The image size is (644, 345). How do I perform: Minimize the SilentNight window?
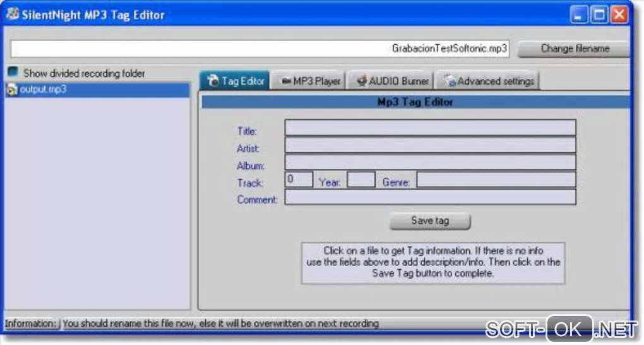pos(579,15)
